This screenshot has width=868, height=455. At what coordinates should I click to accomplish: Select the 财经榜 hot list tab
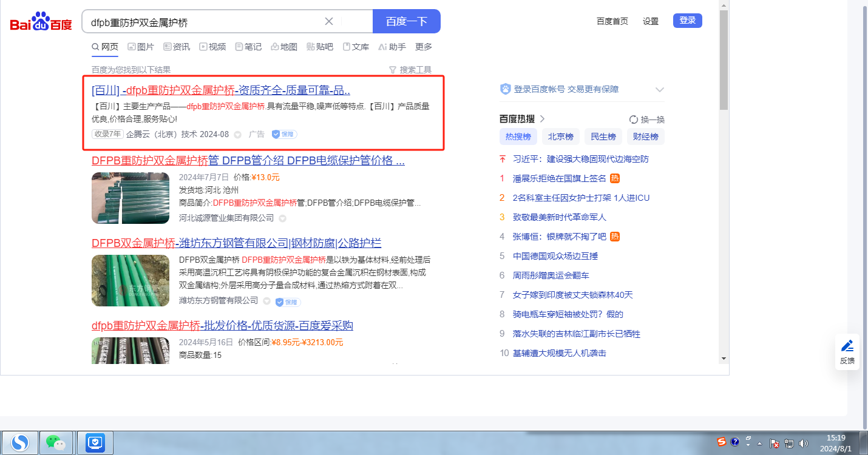[x=646, y=136]
